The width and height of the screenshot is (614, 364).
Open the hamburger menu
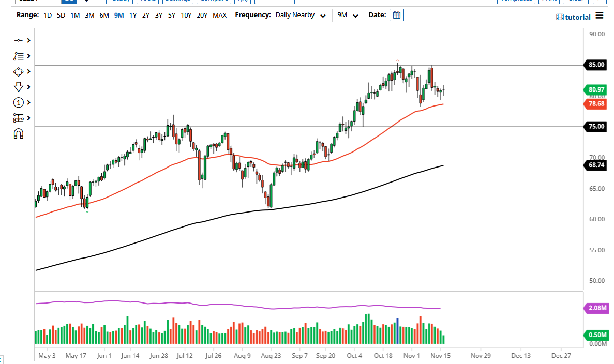coord(600,16)
